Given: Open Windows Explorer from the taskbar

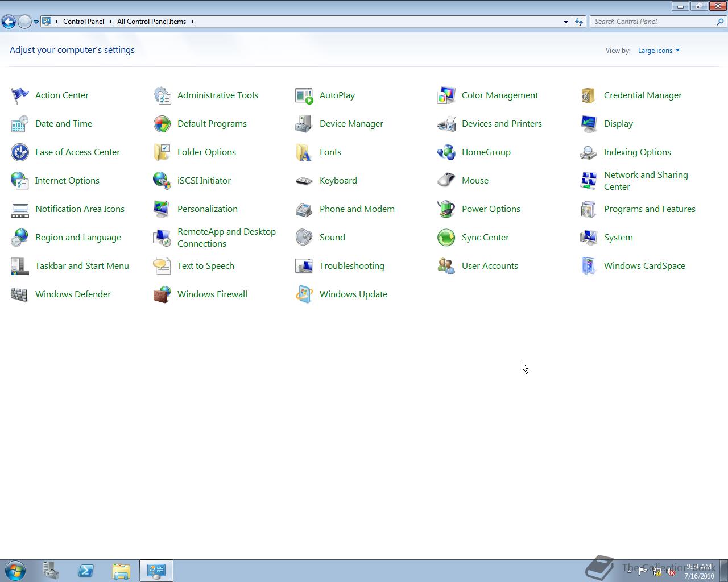Looking at the screenshot, I should [121, 571].
